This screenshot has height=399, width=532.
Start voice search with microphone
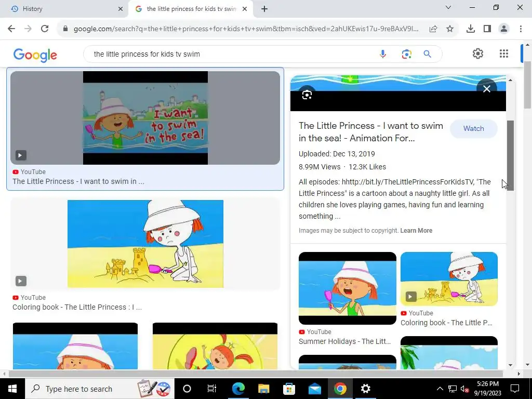point(383,54)
